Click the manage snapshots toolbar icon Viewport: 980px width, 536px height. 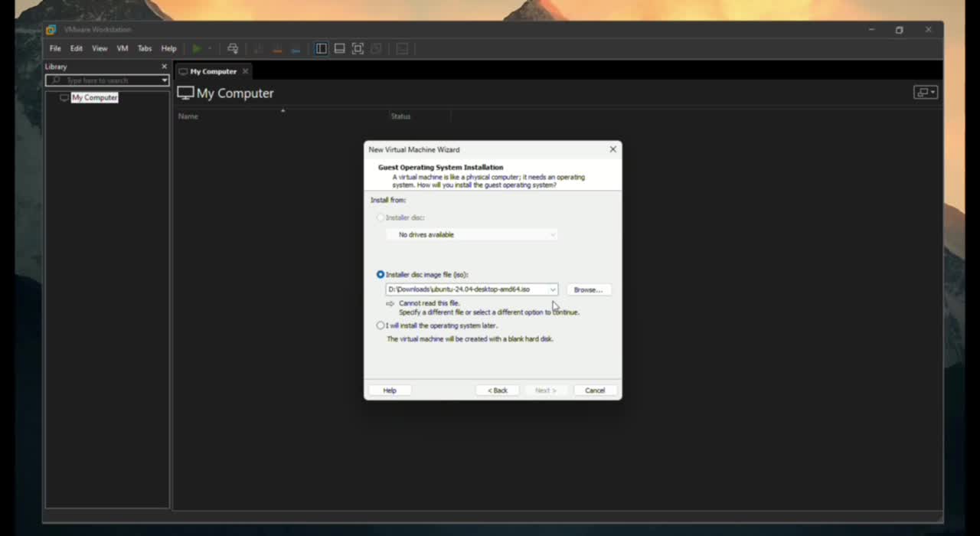click(296, 49)
